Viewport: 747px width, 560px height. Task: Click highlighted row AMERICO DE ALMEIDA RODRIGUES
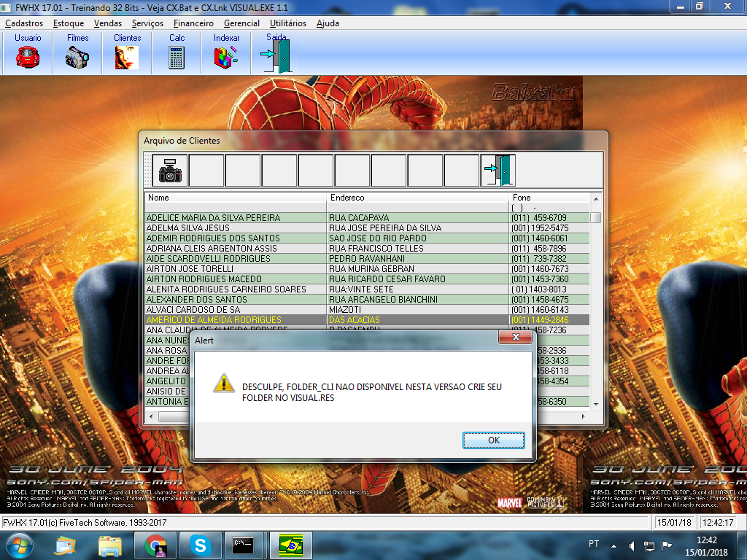(367, 320)
